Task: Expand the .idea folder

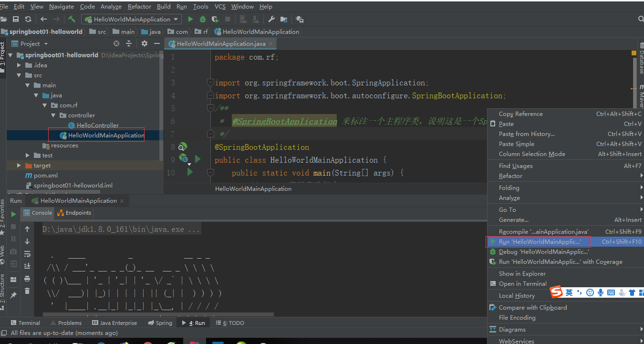Action: [x=19, y=65]
